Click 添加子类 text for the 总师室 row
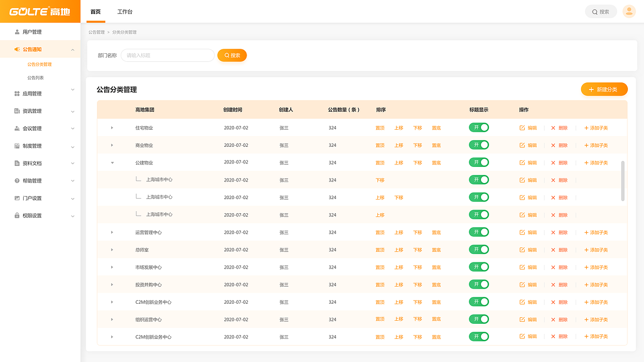Image resolution: width=644 pixels, height=362 pixels. 599,250
